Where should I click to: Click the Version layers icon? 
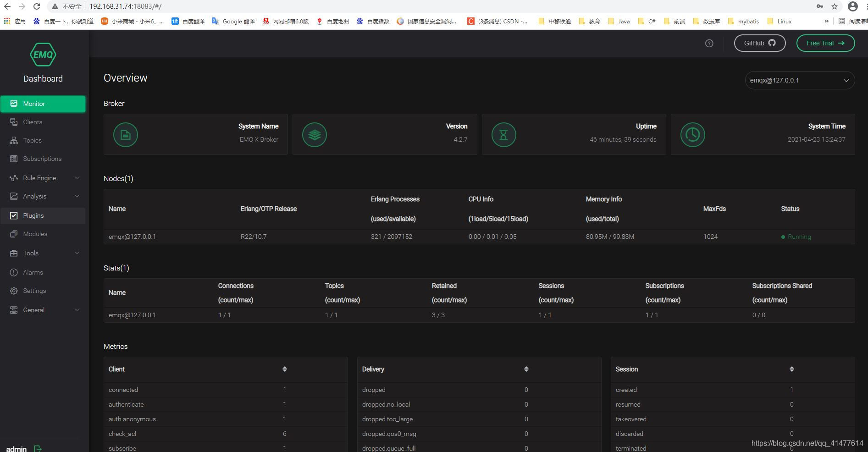[x=315, y=135]
